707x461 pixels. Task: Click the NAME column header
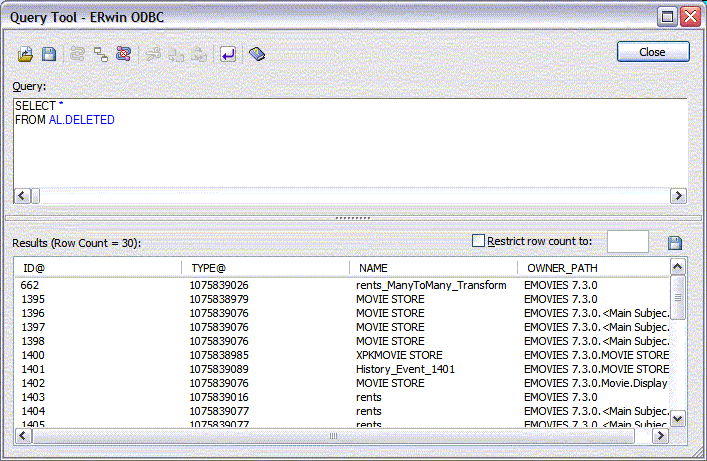[x=433, y=268]
